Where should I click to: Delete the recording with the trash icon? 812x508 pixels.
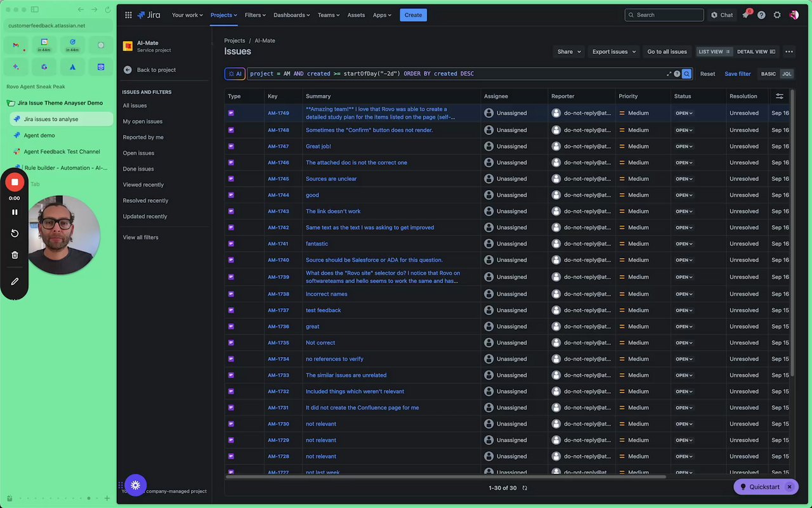[x=15, y=255]
